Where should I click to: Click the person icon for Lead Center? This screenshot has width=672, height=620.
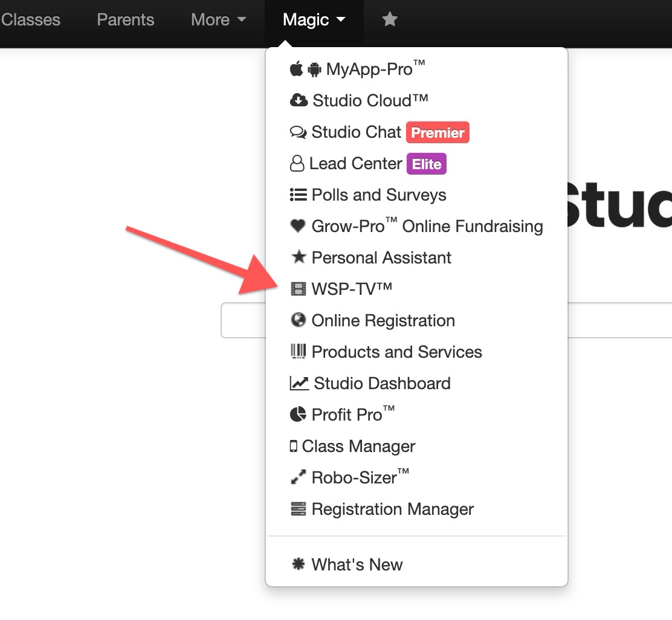[x=297, y=163]
